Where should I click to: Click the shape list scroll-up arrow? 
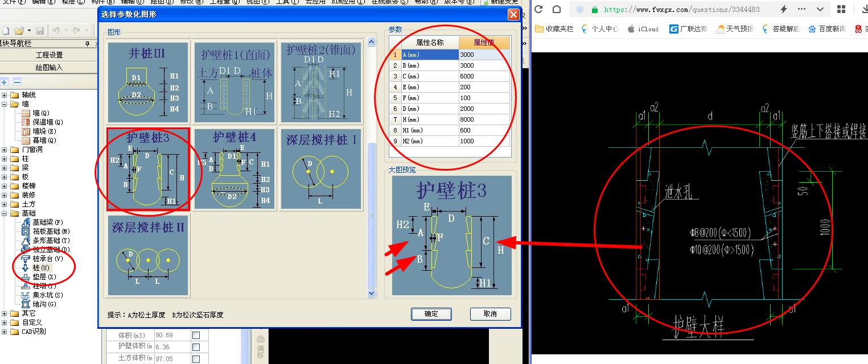coord(372,42)
